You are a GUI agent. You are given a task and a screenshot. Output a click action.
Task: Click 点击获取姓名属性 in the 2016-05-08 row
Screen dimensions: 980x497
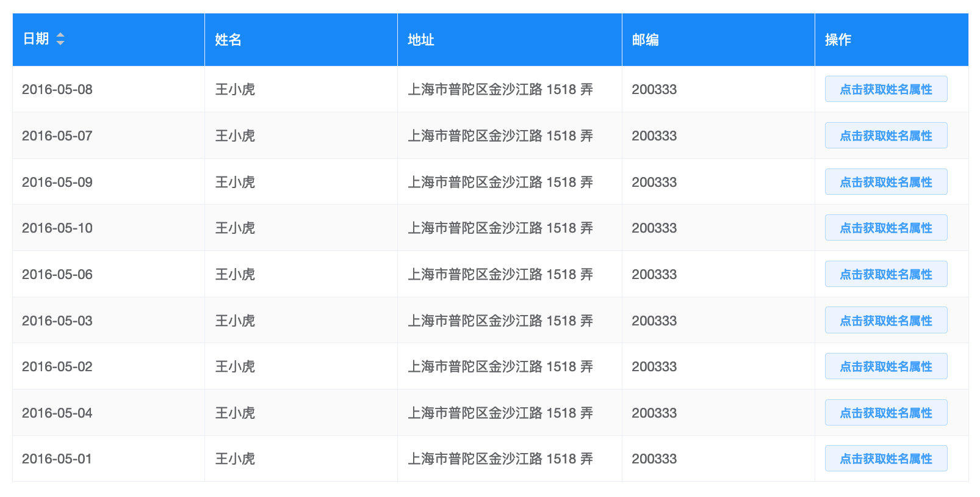[x=886, y=89]
